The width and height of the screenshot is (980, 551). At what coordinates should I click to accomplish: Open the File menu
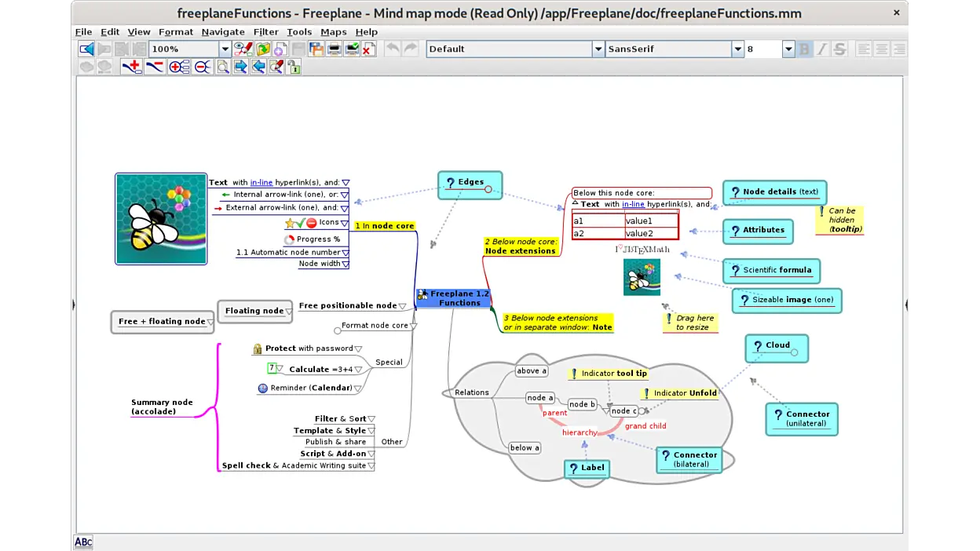pos(83,31)
